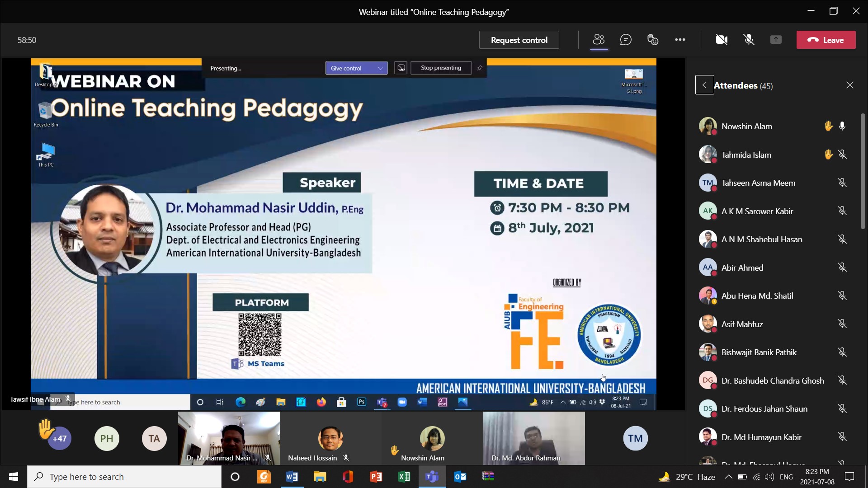The width and height of the screenshot is (868, 488).
Task: Show hidden system tray icons
Action: 728,477
